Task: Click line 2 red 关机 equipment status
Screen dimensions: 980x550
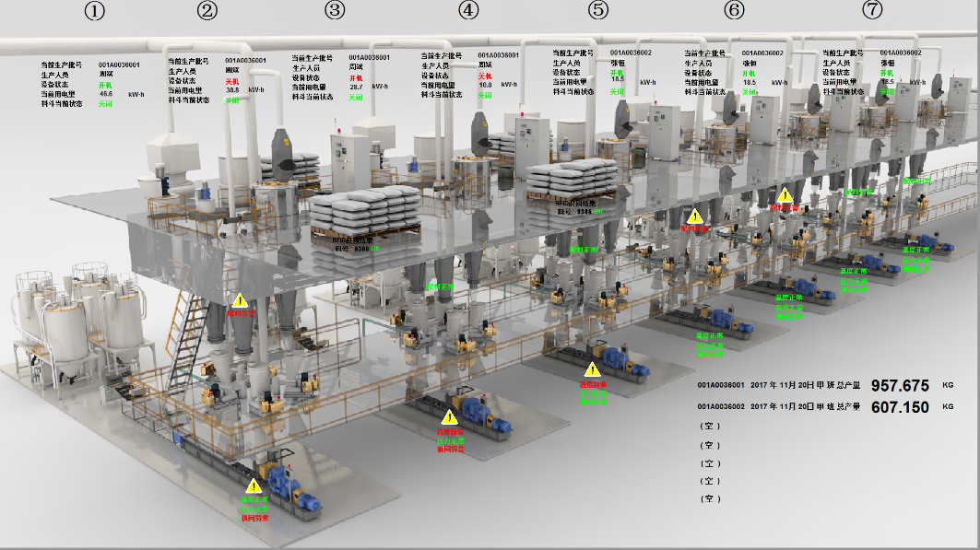Action: (231, 81)
